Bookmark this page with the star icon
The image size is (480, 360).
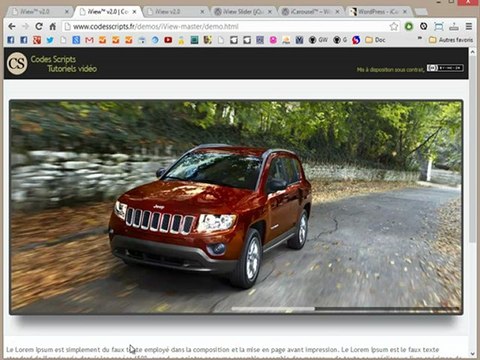pyautogui.click(x=394, y=26)
